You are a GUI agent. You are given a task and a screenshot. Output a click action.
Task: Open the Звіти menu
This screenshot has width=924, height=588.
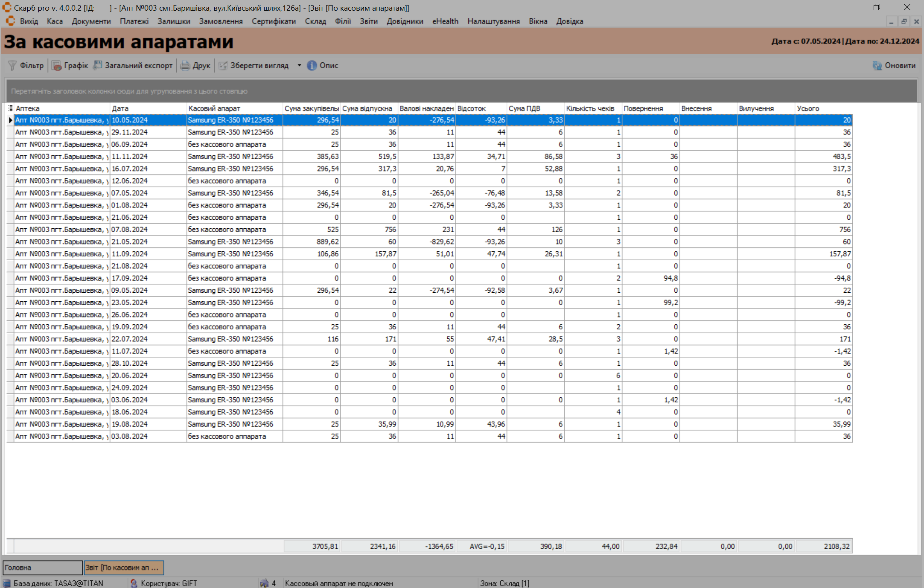368,21
